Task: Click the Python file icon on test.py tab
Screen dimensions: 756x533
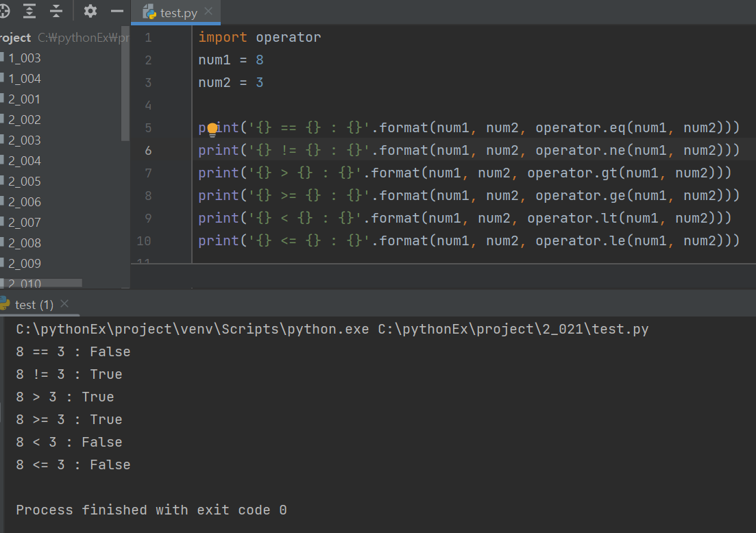Action: click(149, 12)
